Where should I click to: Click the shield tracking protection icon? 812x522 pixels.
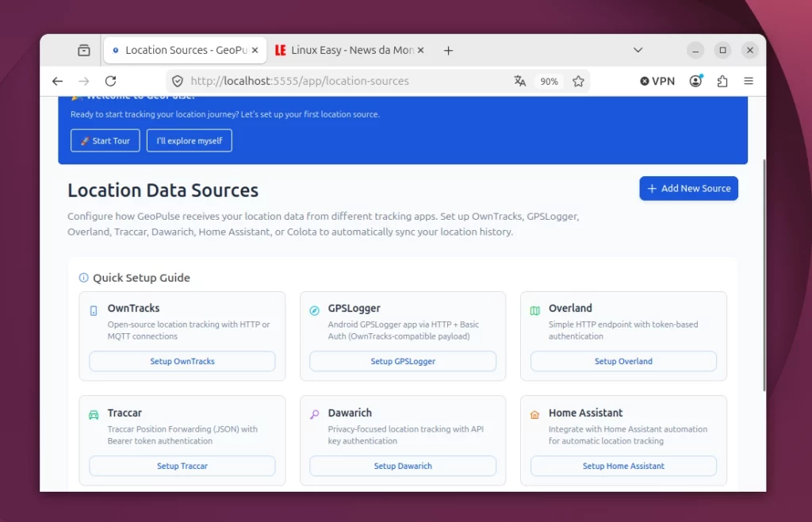click(178, 81)
